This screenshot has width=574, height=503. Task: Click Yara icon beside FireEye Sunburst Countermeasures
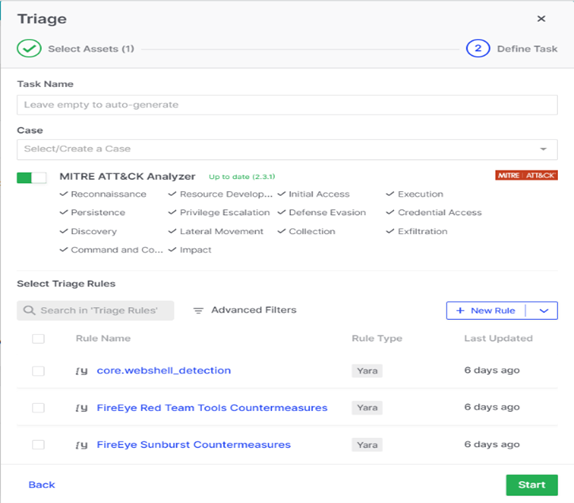tap(81, 445)
